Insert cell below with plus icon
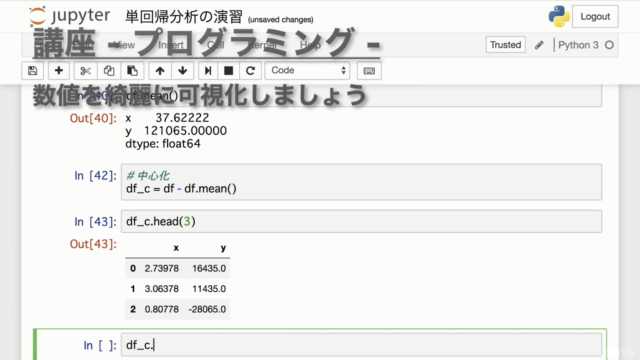 pyautogui.click(x=59, y=71)
